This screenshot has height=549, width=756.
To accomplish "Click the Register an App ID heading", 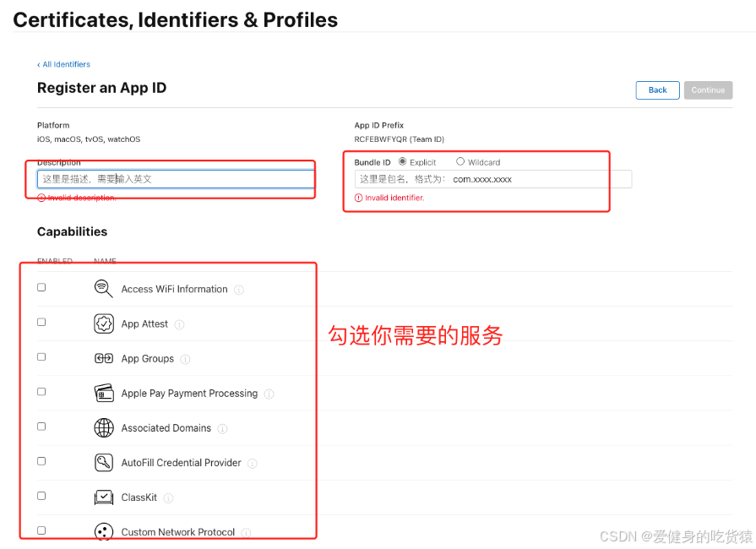I will [x=101, y=88].
